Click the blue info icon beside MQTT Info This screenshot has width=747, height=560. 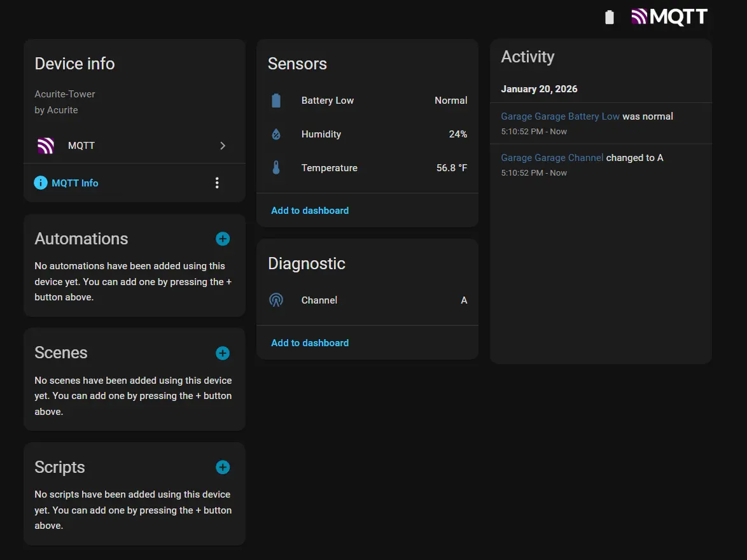coord(41,183)
